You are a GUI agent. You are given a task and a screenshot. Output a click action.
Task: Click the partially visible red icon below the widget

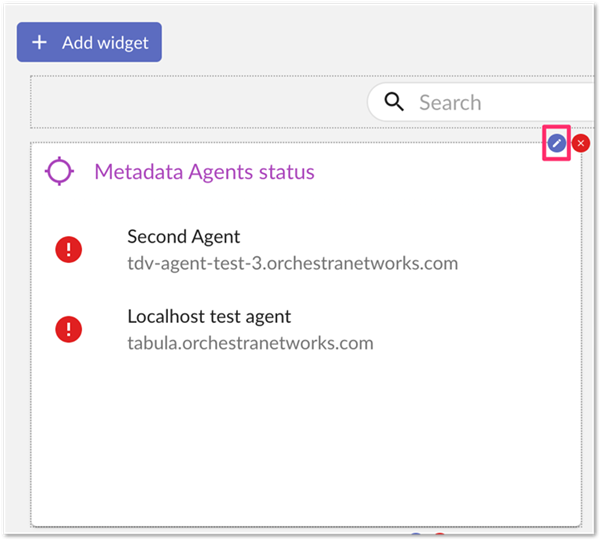439,535
